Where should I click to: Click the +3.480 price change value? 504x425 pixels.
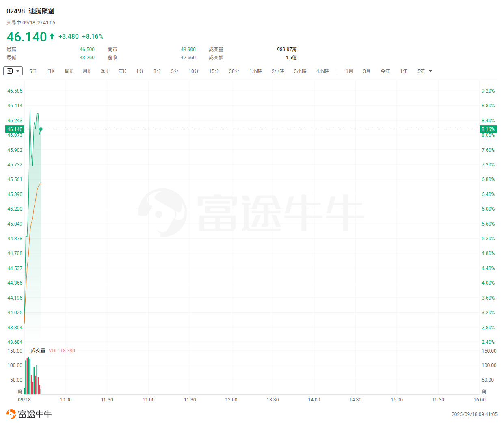[x=69, y=37]
